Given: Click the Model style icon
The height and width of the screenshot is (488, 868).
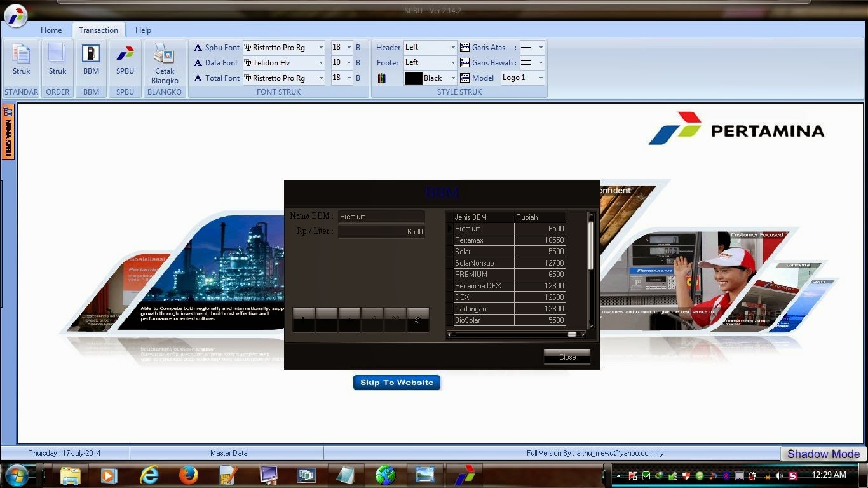Looking at the screenshot, I should pos(465,78).
